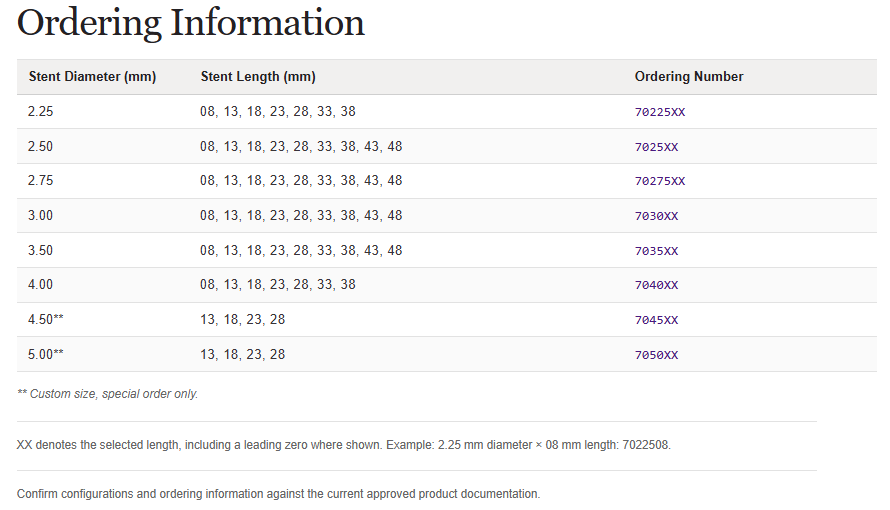890x510 pixels.
Task: Click ordering number 7035XX
Action: (x=656, y=251)
